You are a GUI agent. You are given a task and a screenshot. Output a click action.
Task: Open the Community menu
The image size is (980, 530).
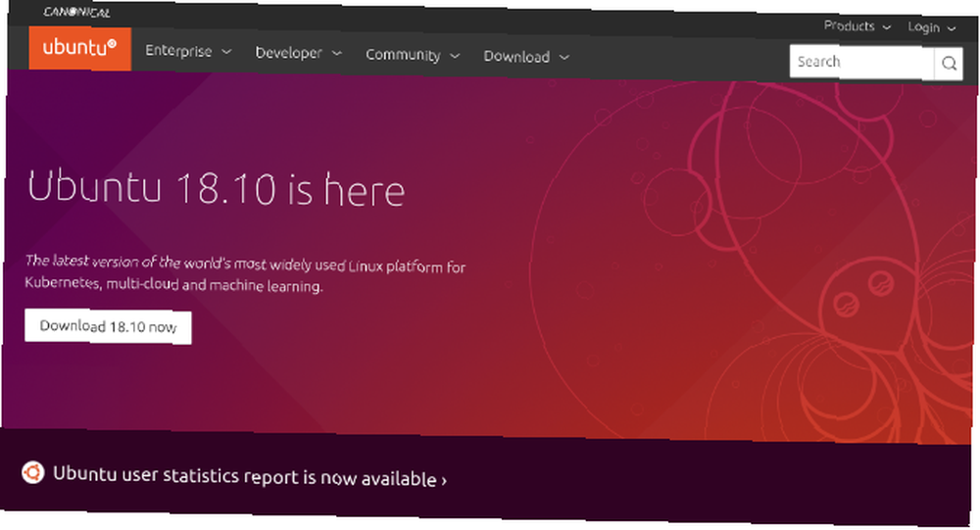(x=413, y=55)
